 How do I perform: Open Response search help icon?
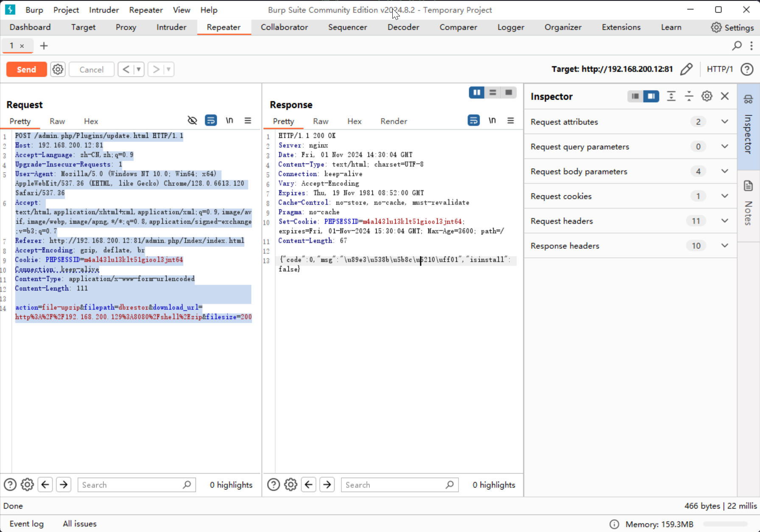click(274, 485)
